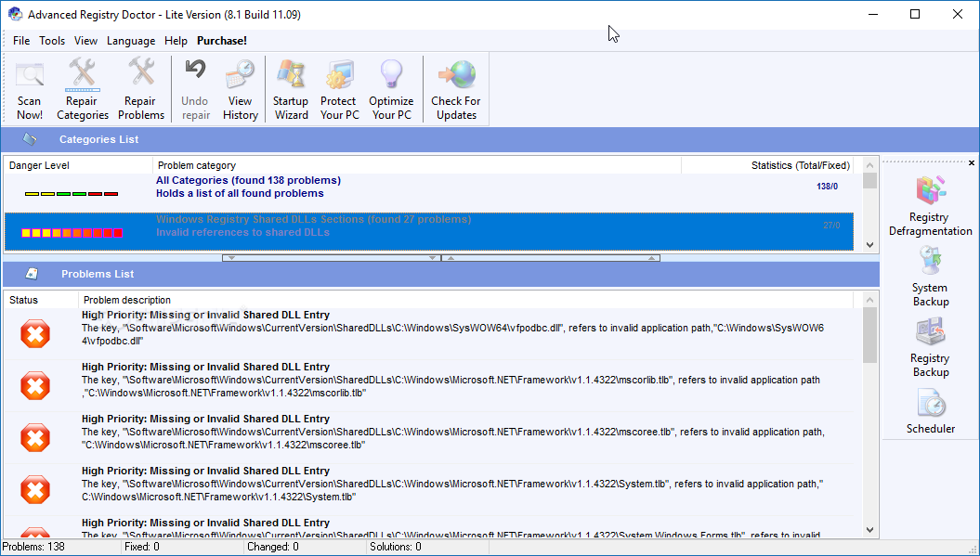Select Windows Registry Shared DLLs Sections row
The height and width of the screenshot is (556, 980).
coord(429,231)
